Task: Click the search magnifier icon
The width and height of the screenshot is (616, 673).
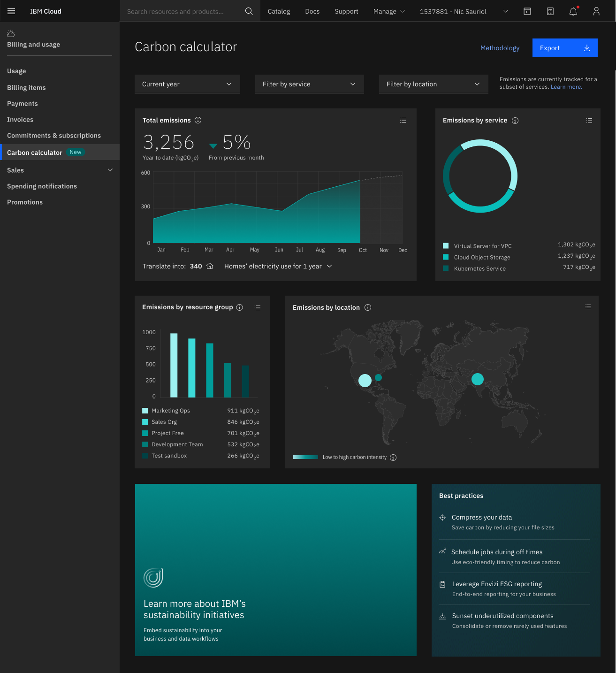Action: pyautogui.click(x=249, y=11)
